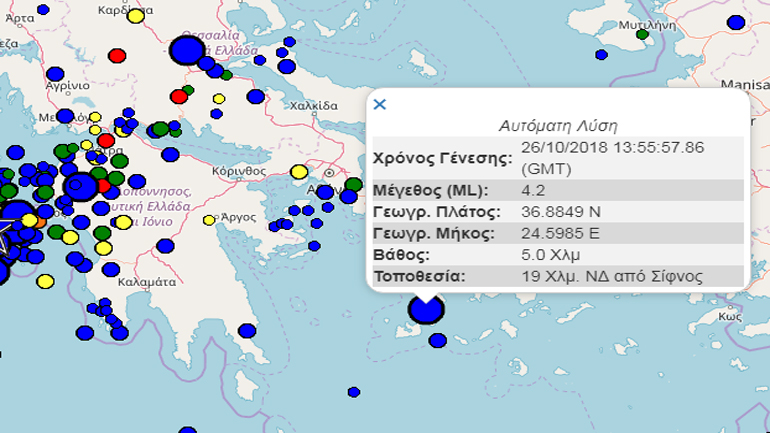Select the latitude value 36.8849 N
This screenshot has height=433, width=770.
pos(561,212)
